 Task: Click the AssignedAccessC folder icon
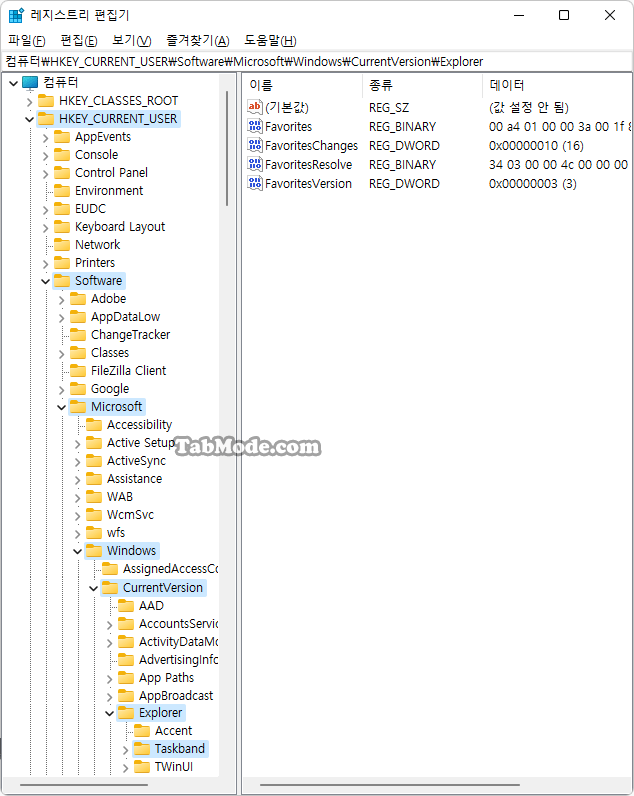[x=110, y=569]
